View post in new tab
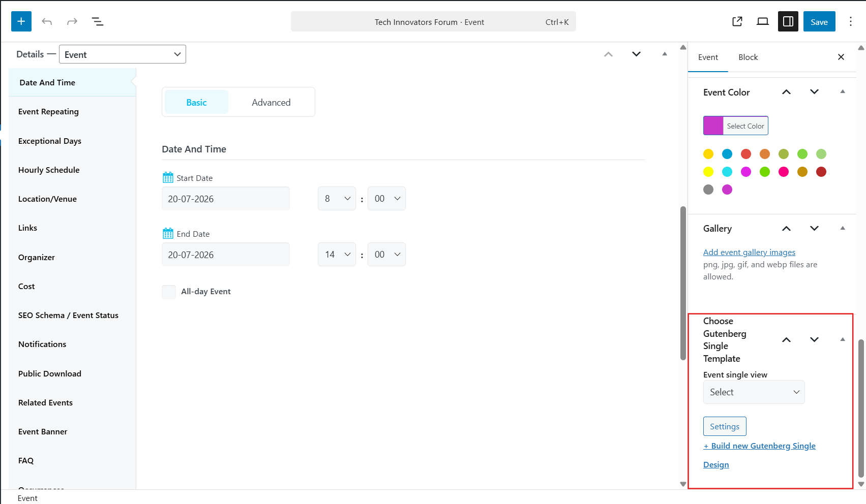This screenshot has width=866, height=504. (x=737, y=21)
